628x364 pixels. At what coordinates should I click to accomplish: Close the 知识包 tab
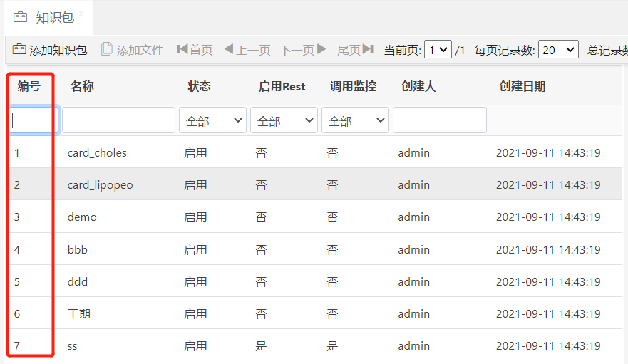tap(81, 14)
